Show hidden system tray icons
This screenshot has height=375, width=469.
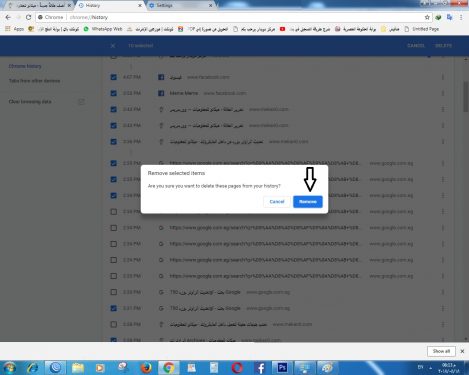point(431,368)
